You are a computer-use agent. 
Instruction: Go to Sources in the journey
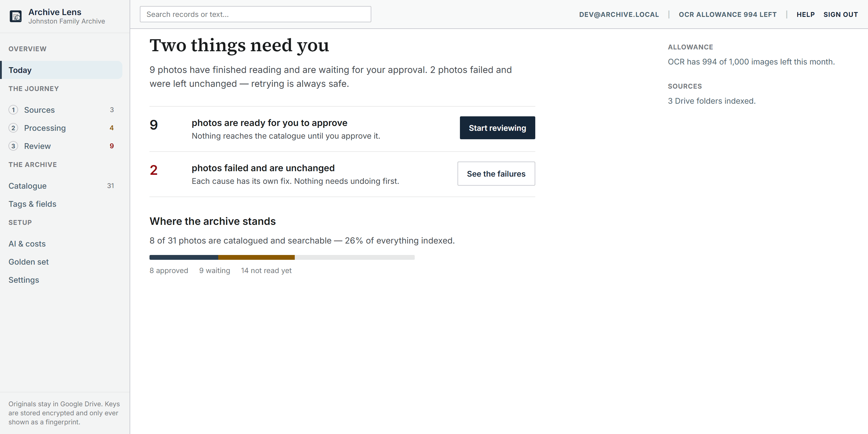point(61,110)
